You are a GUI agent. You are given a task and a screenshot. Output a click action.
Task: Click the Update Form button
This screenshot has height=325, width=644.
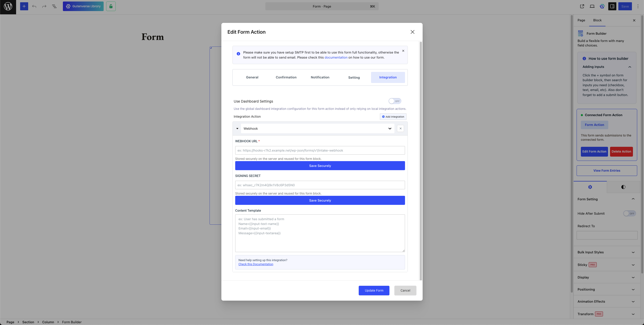click(374, 291)
